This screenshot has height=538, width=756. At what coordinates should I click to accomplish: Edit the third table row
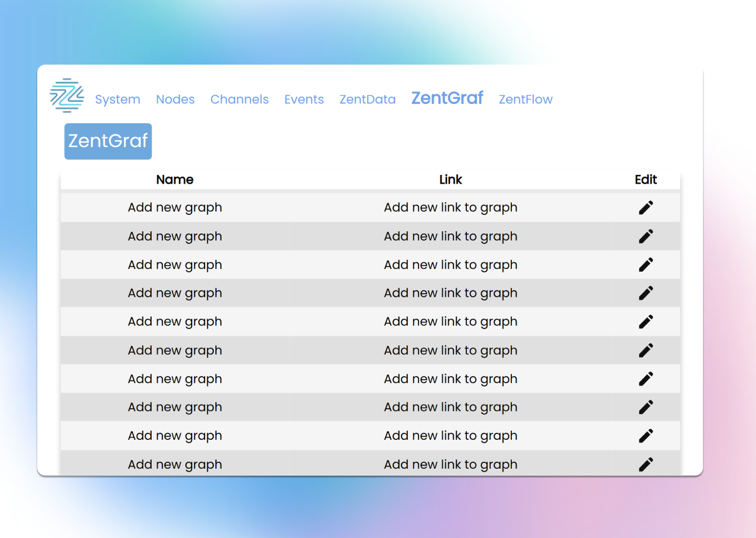646,265
